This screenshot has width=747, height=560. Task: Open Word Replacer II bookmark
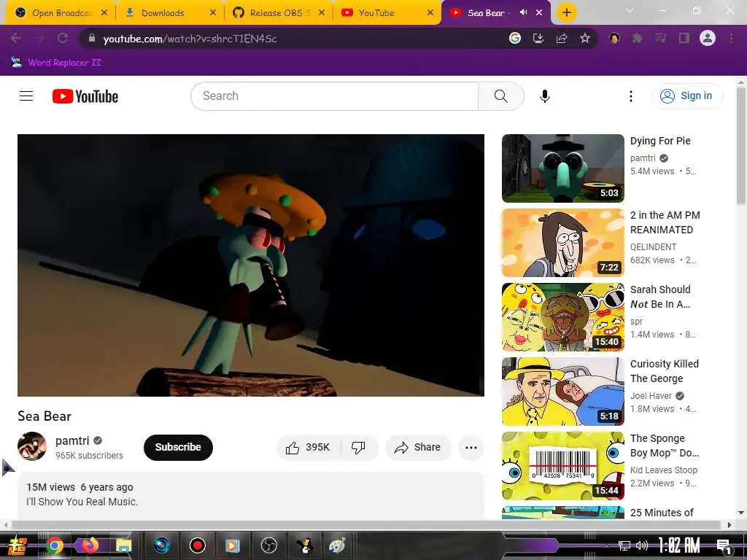pyautogui.click(x=56, y=63)
